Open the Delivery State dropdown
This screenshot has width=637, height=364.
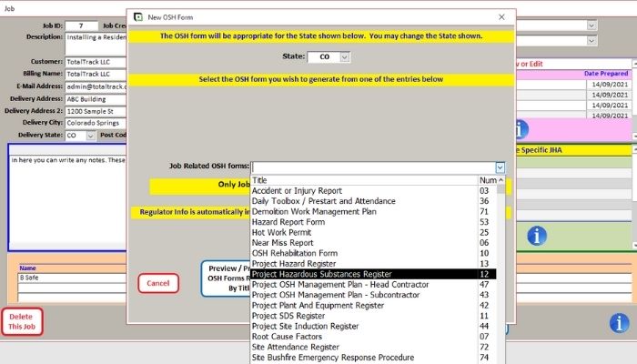[x=91, y=136]
